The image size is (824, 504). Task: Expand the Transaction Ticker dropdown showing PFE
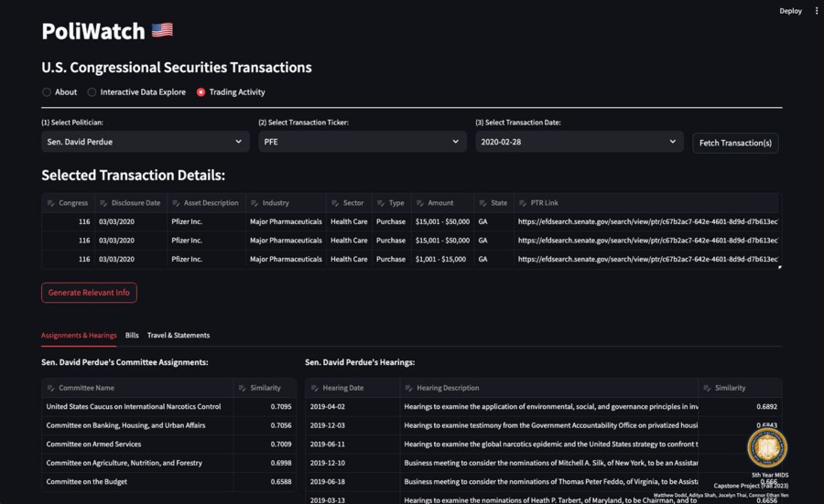coord(362,142)
